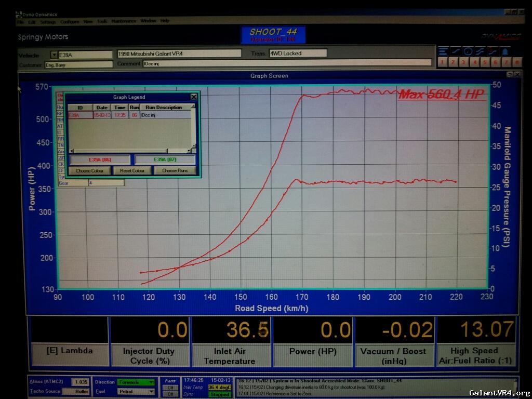Click the Comment text field

286,63
